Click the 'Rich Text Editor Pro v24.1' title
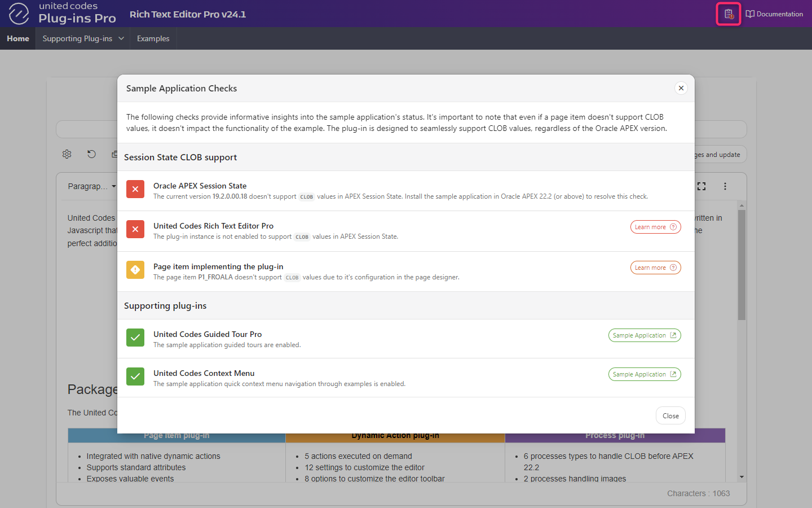 point(188,14)
